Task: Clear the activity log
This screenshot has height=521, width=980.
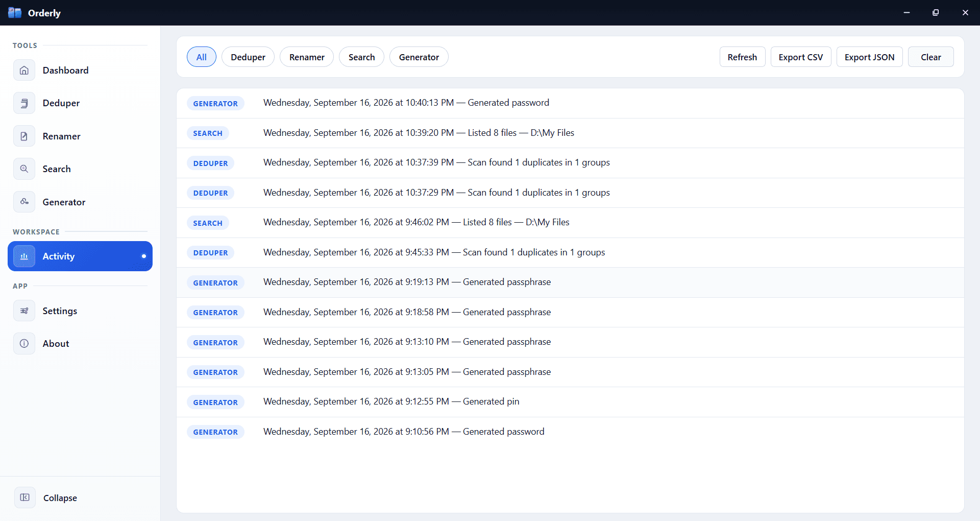Action: (x=930, y=57)
